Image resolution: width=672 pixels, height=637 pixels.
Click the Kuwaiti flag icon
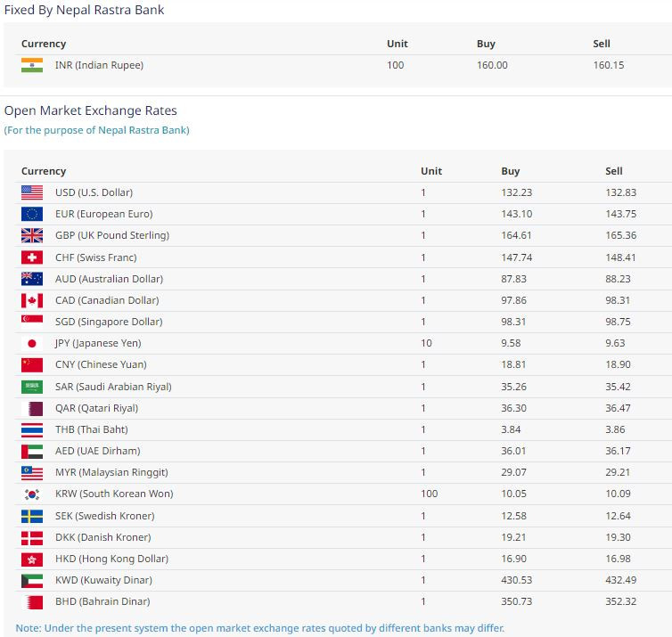pos(32,580)
